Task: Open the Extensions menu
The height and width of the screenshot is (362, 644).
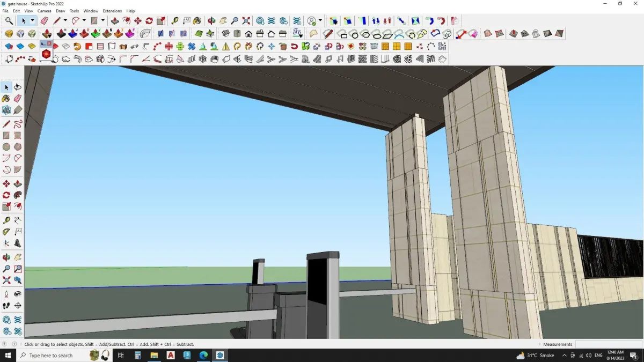Action: 112,11
